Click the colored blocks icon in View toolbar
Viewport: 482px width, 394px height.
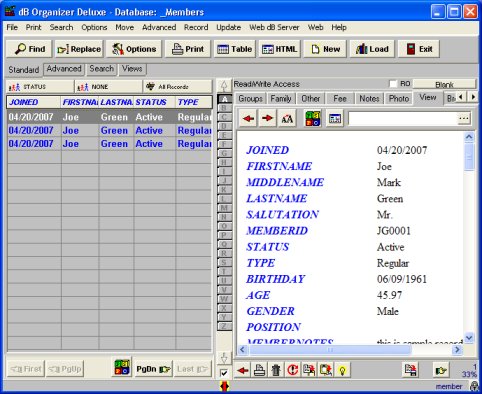[313, 118]
